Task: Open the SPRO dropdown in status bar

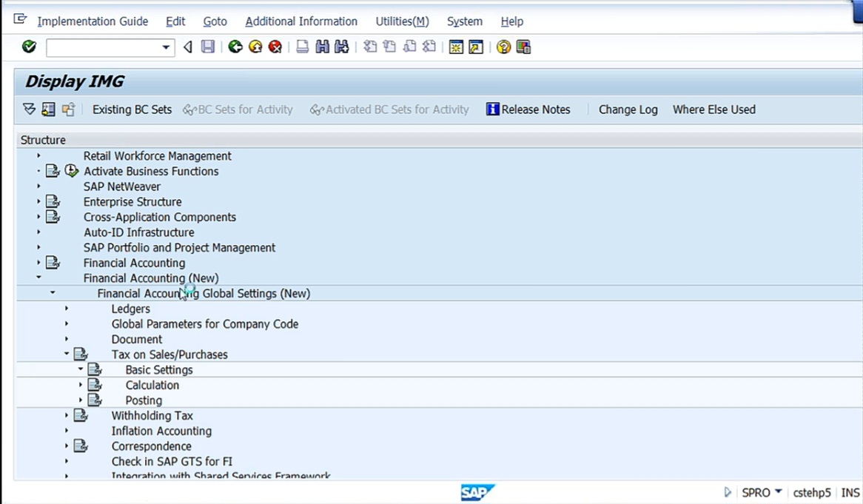Action: (x=778, y=491)
